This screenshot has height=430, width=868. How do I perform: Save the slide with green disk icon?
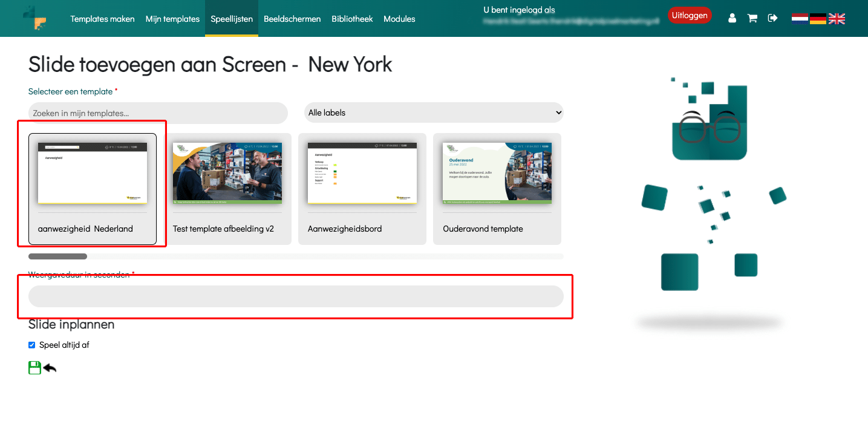click(35, 368)
